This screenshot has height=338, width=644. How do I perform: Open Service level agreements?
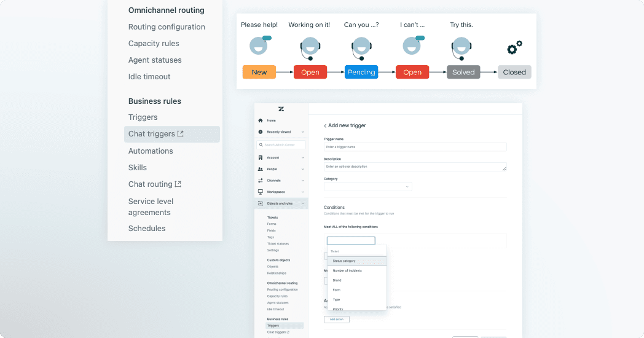point(151,206)
